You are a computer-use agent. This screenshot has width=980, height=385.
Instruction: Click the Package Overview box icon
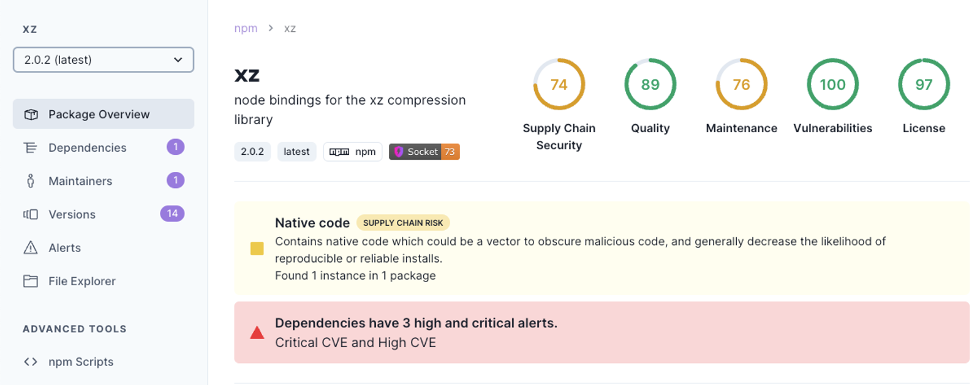point(31,114)
